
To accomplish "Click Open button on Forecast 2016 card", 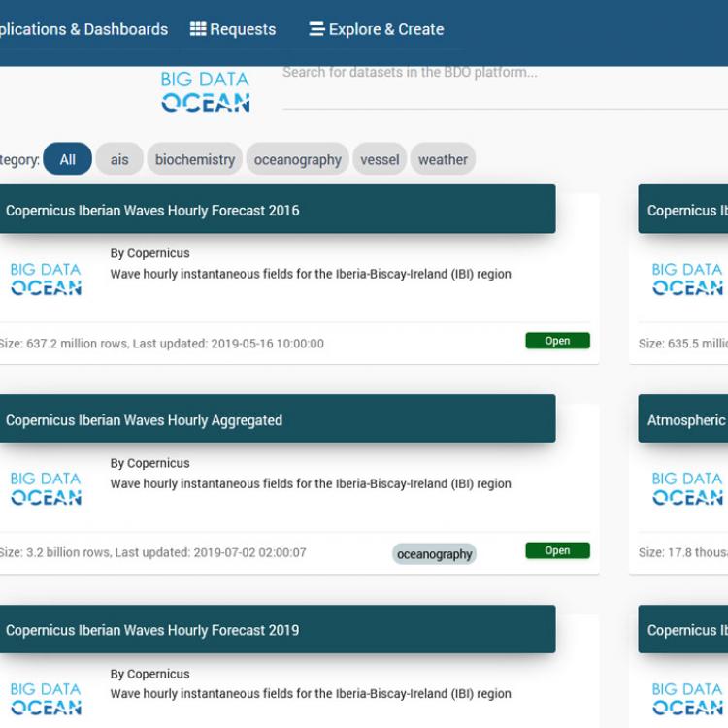I will (557, 341).
